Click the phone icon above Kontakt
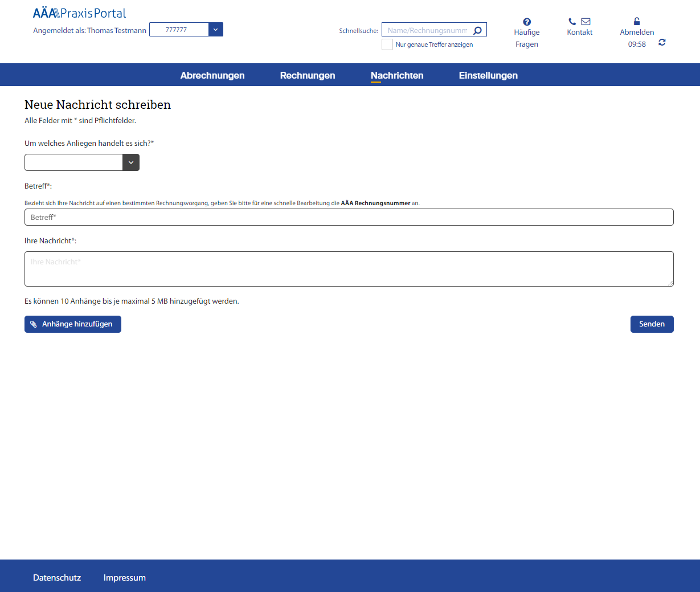 (x=572, y=22)
